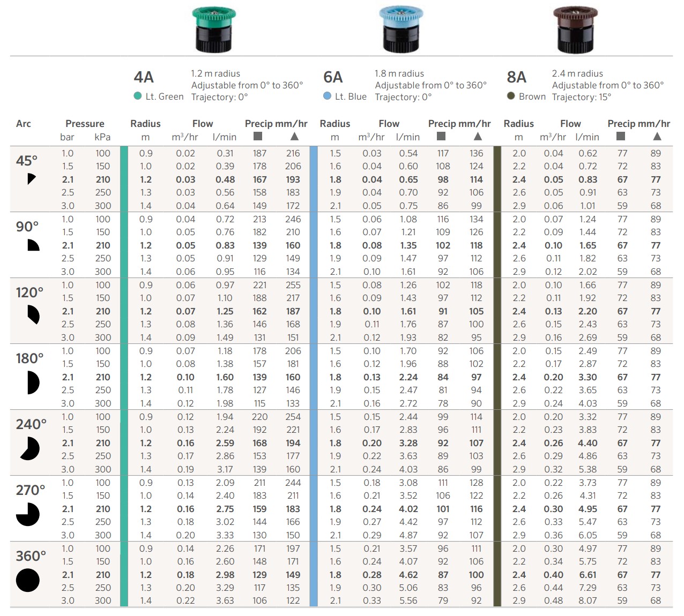Click the Lt. Blue color dot

click(328, 96)
